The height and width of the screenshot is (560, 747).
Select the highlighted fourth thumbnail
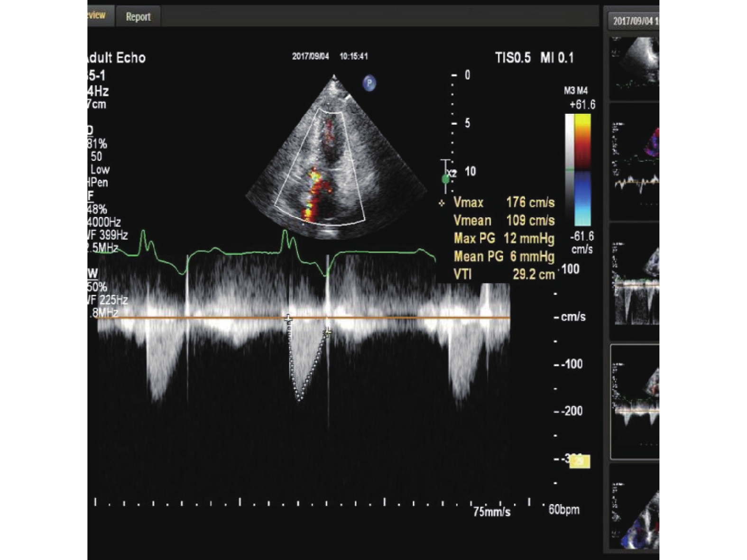pos(635,402)
